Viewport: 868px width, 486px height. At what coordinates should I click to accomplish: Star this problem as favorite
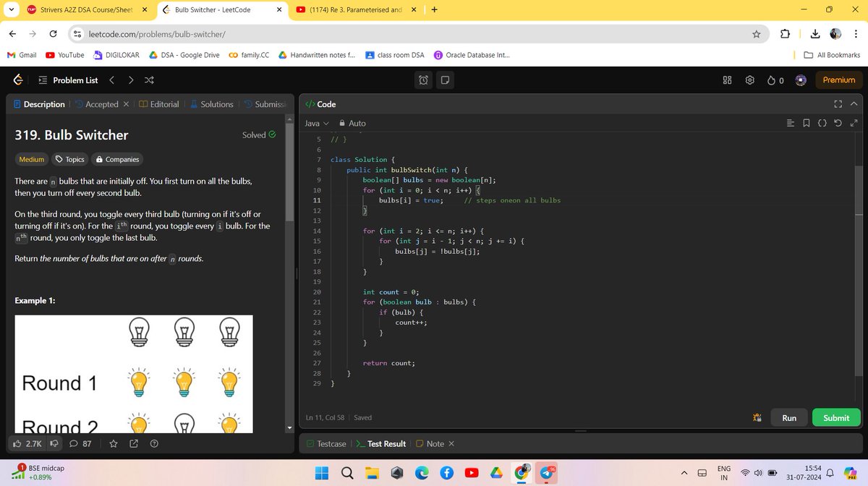113,443
